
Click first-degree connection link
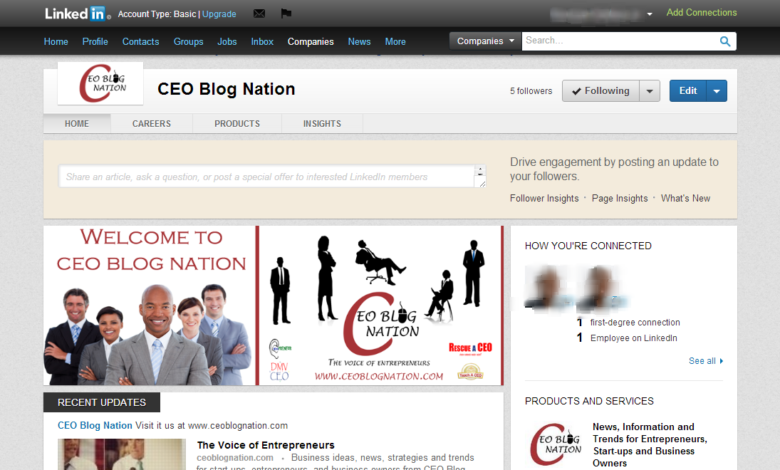pyautogui.click(x=635, y=322)
